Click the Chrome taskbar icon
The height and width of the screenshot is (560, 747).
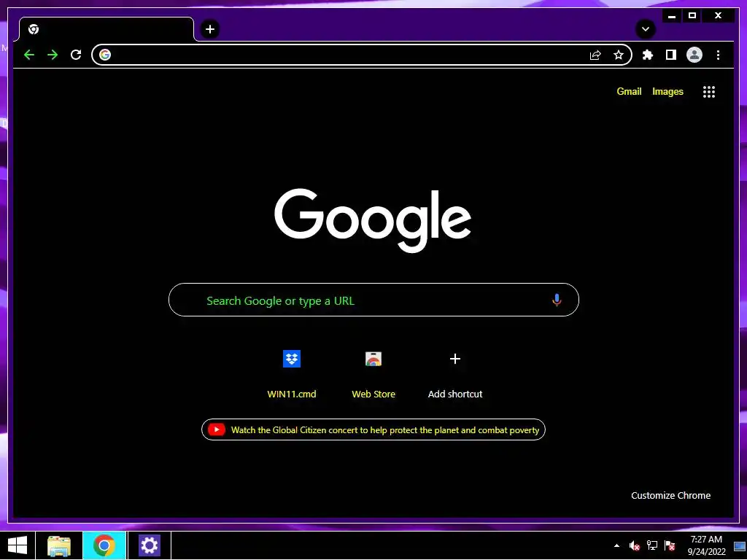[104, 545]
